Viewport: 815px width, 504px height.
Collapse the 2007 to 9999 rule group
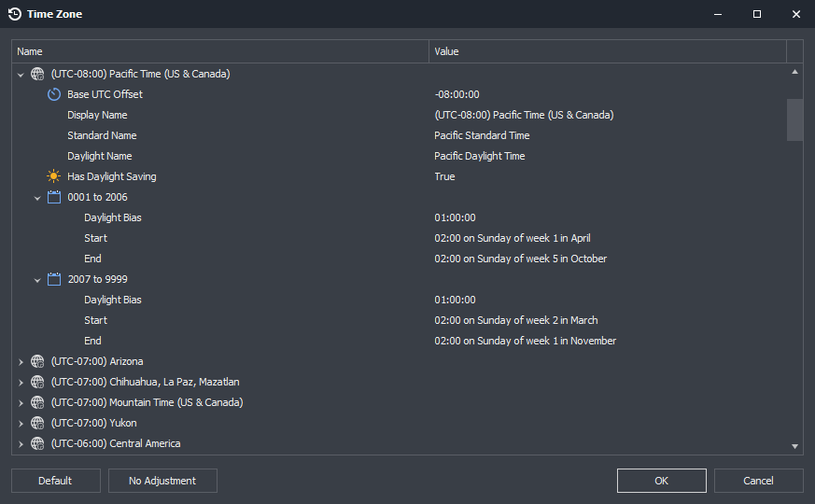coord(37,280)
